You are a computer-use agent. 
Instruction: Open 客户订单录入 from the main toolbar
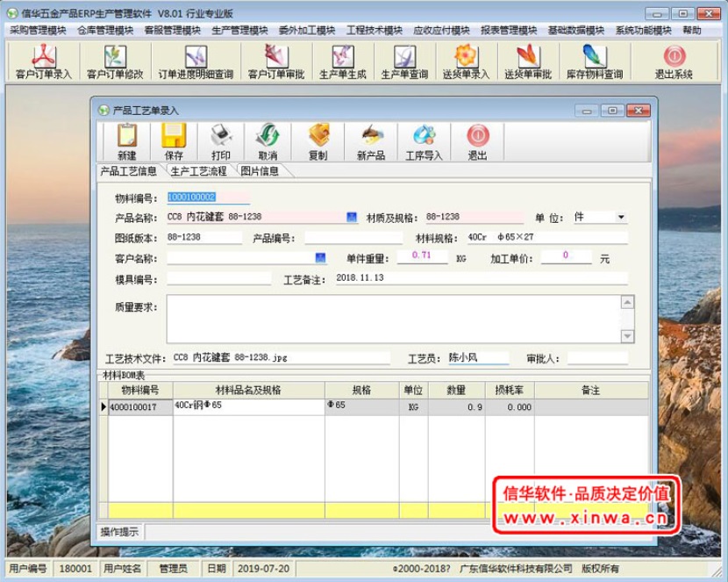(44, 61)
